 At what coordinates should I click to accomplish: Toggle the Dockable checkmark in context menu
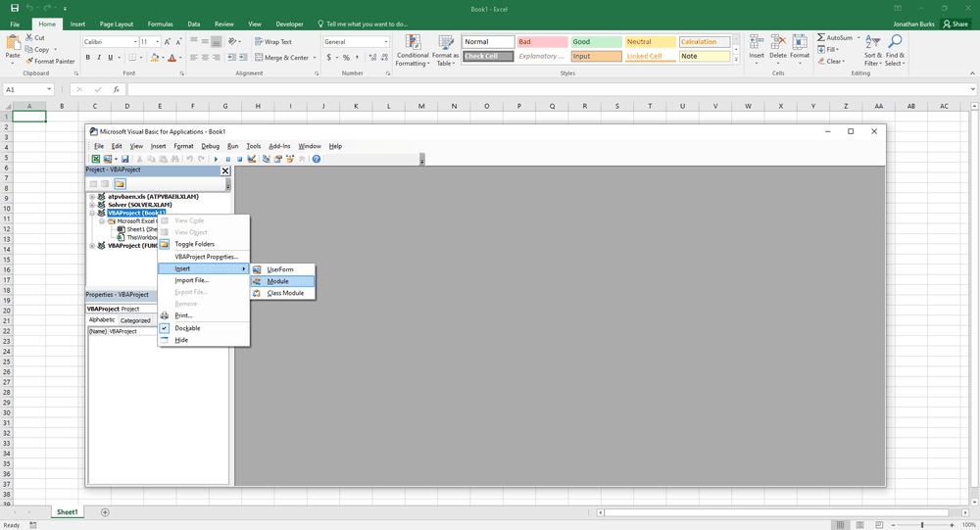point(165,328)
